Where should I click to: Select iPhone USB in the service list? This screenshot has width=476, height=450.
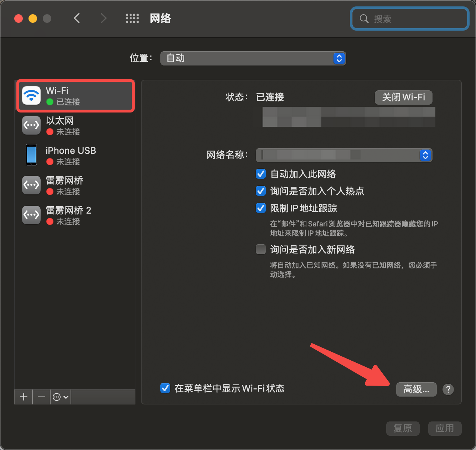click(x=75, y=156)
